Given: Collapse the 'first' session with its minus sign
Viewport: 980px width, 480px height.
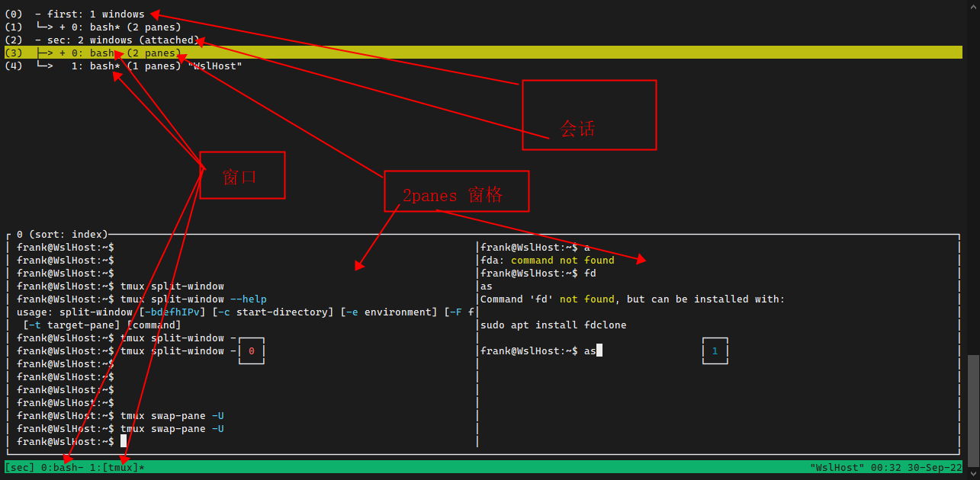Looking at the screenshot, I should tap(38, 14).
